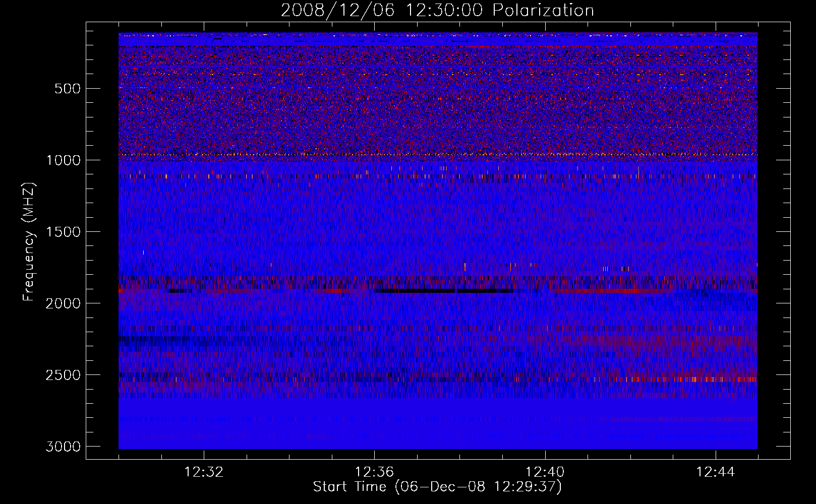Viewport: 816px width, 504px height.
Task: Click the plot title '2008/12/06 12:30:00 Polarization'
Action: pos(437,10)
